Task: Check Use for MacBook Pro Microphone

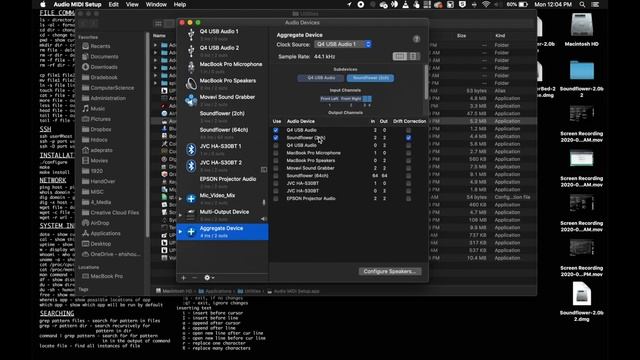Action: click(x=276, y=153)
